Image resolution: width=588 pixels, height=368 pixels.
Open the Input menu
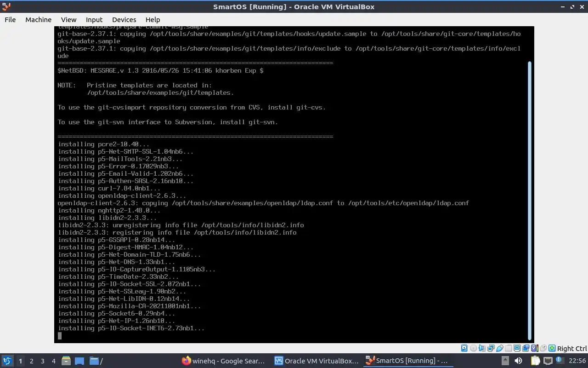pyautogui.click(x=94, y=19)
